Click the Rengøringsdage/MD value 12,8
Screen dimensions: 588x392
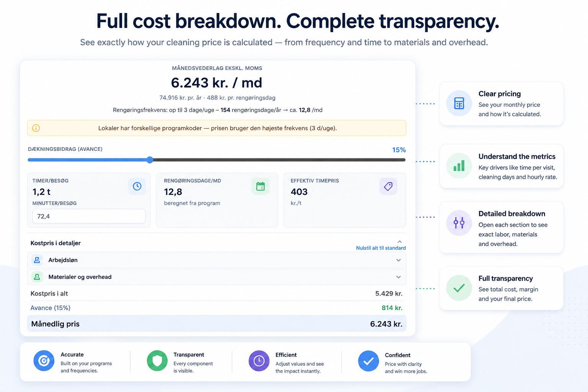(173, 192)
